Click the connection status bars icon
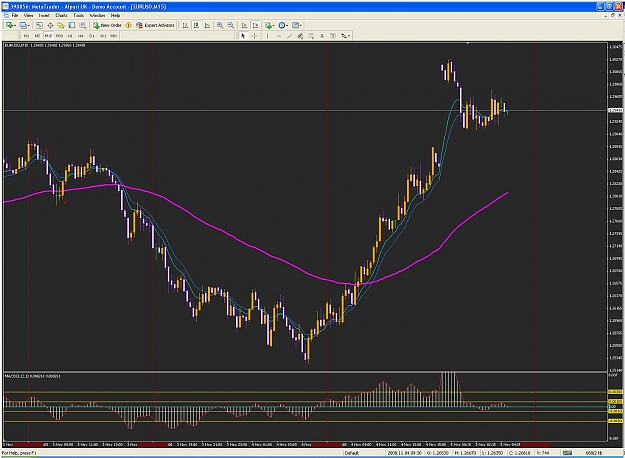The width and height of the screenshot is (625, 458). pyautogui.click(x=567, y=453)
